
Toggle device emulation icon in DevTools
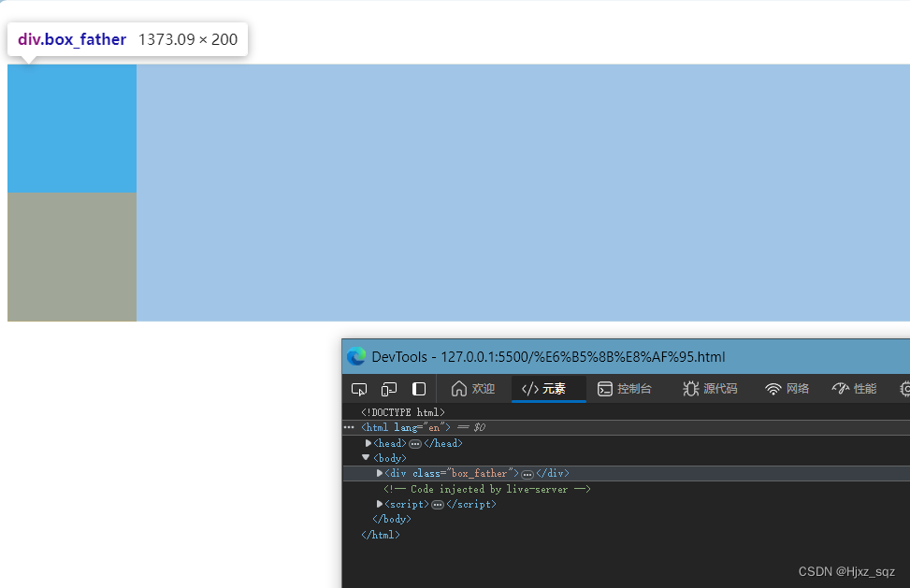[x=389, y=389]
